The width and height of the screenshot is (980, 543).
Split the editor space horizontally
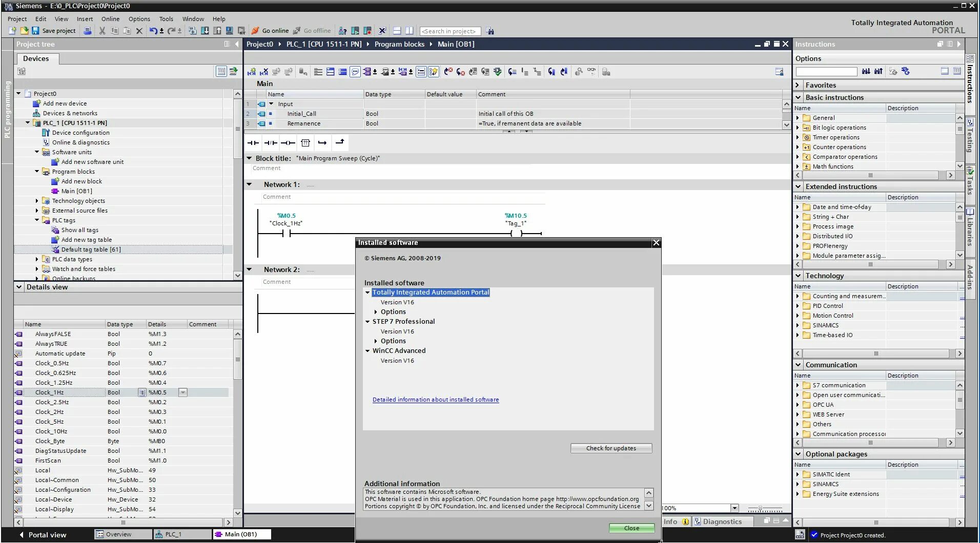[397, 31]
